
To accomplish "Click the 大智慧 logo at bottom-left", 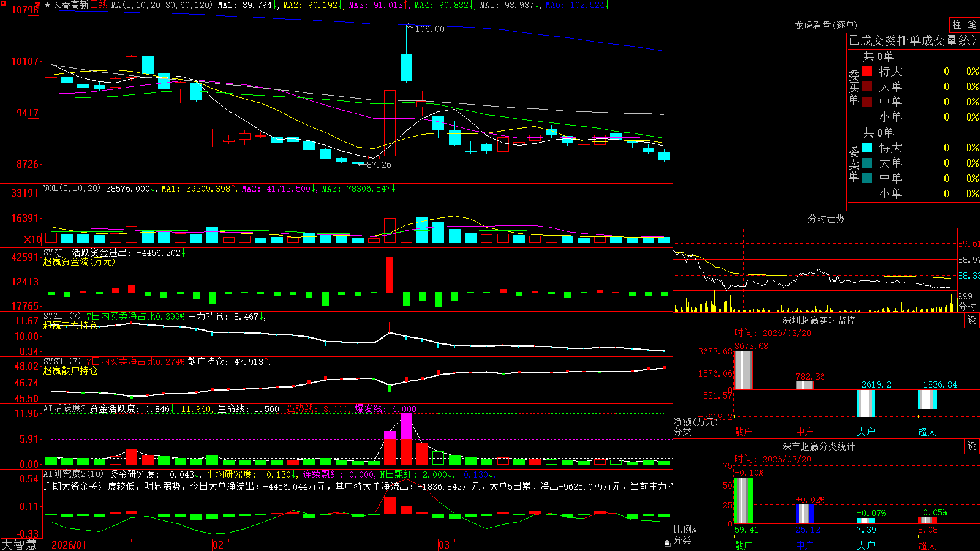I will 19,544.
